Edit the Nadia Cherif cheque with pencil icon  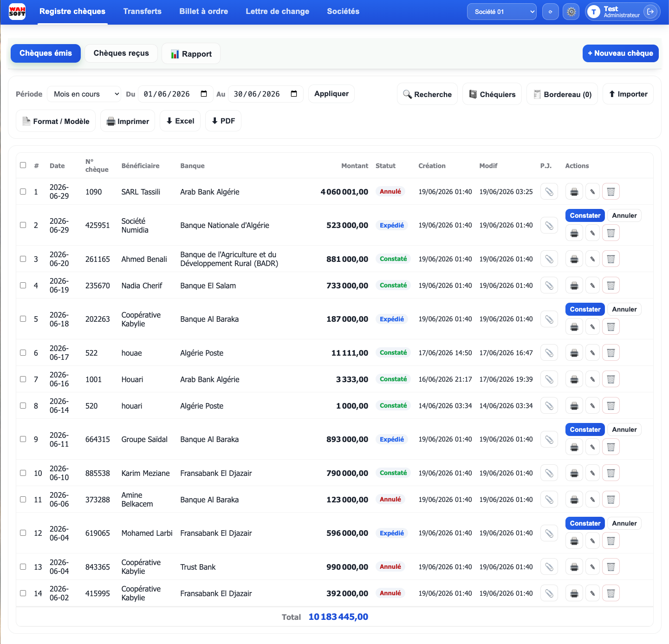(x=592, y=286)
